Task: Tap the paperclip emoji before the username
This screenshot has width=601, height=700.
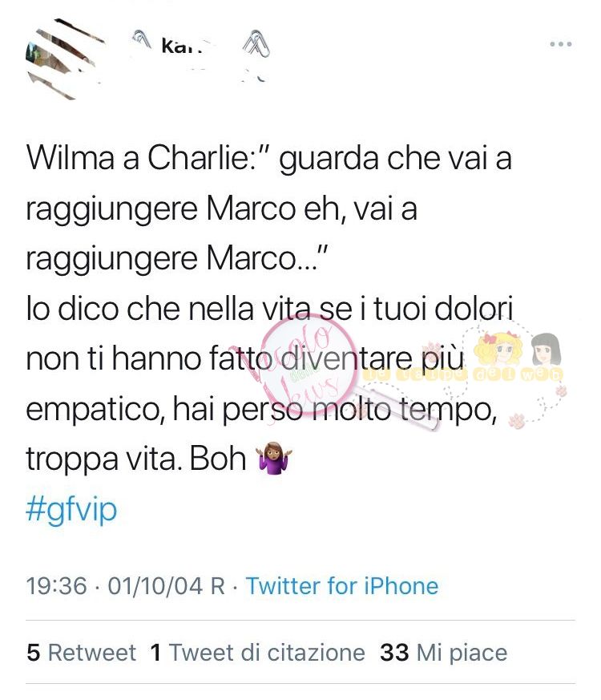Action: [142, 38]
